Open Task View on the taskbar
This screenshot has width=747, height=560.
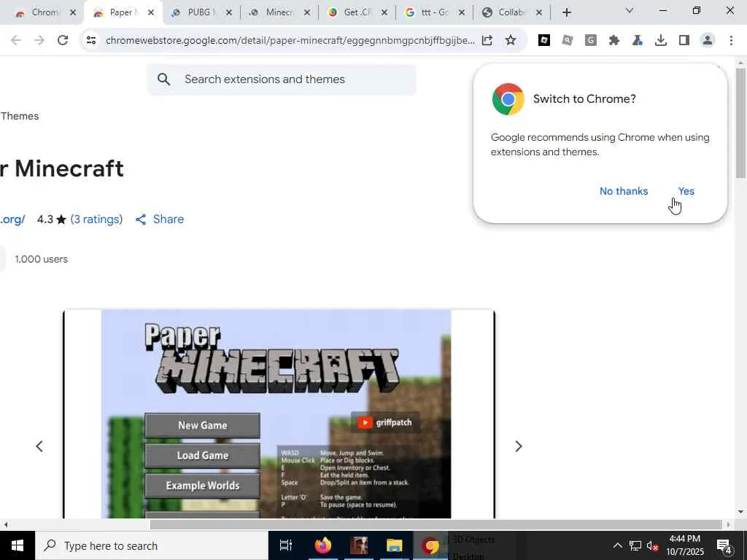286,545
